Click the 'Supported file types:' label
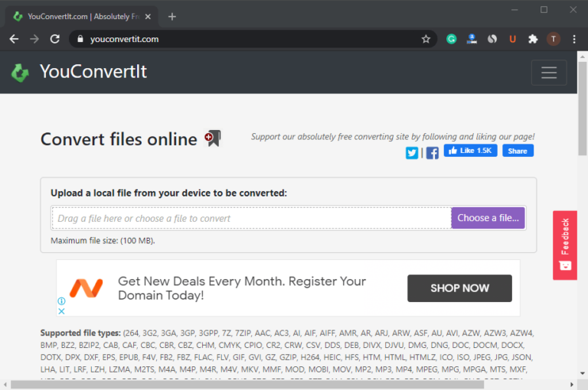 (80, 333)
